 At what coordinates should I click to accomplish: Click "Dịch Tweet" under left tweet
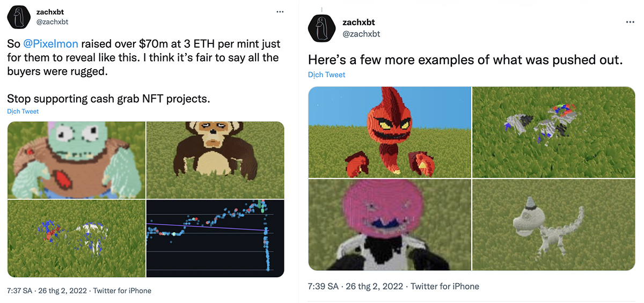pos(23,112)
